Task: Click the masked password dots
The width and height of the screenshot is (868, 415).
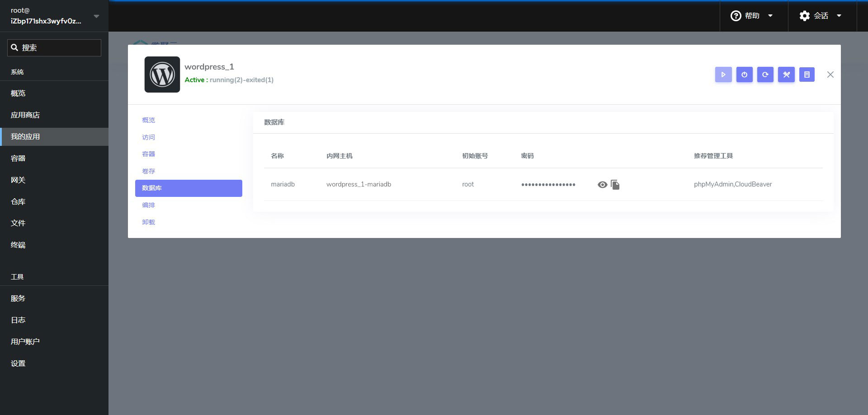Action: pos(548,185)
